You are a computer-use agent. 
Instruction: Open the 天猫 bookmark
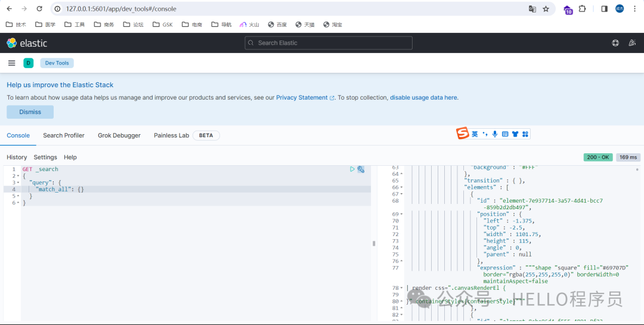(305, 24)
